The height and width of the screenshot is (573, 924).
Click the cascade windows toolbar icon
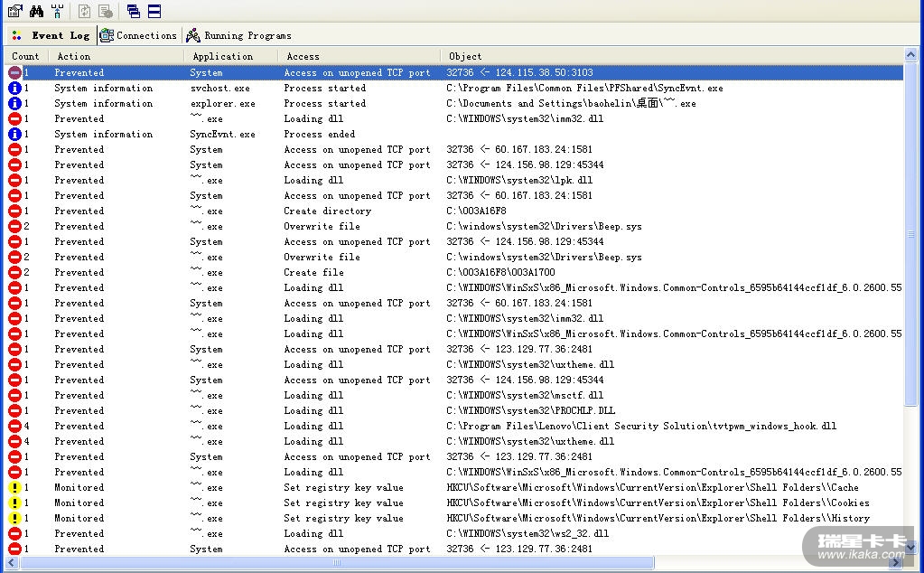click(x=133, y=11)
